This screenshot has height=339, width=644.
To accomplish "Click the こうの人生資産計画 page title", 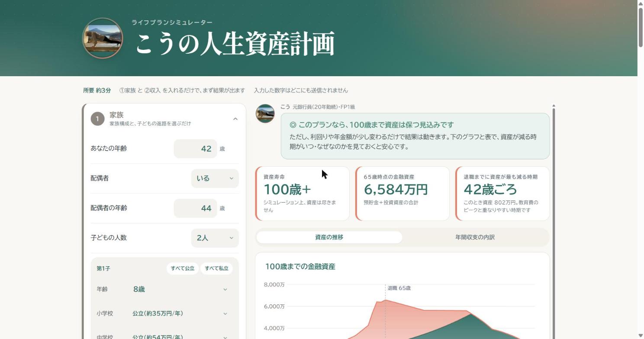I will pos(235,44).
